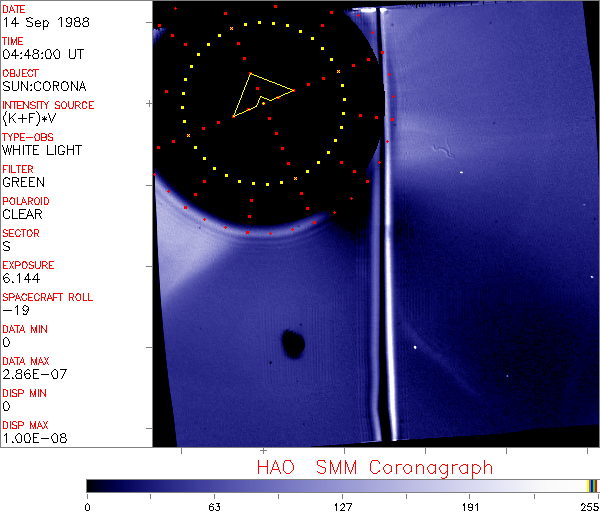Viewport: 600px width, 512px height.
Task: Click the 191 tick label under the color bar
Action: coord(469,505)
